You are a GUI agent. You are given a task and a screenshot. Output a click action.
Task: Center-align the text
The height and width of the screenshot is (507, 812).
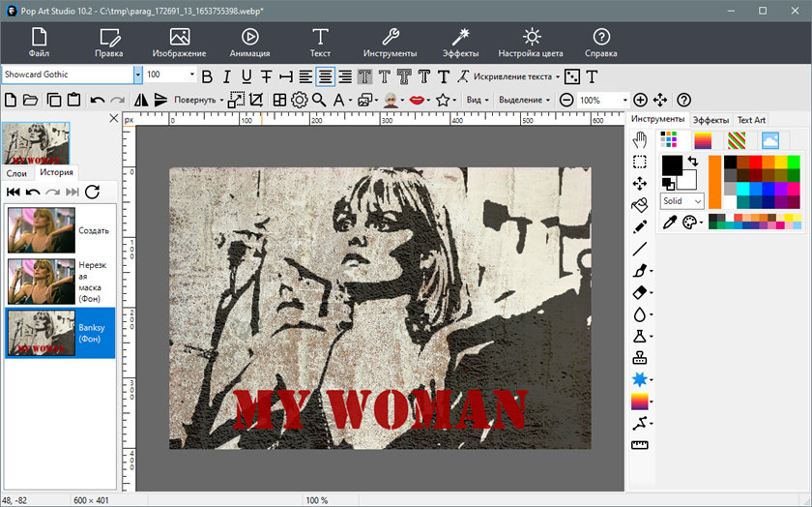325,76
